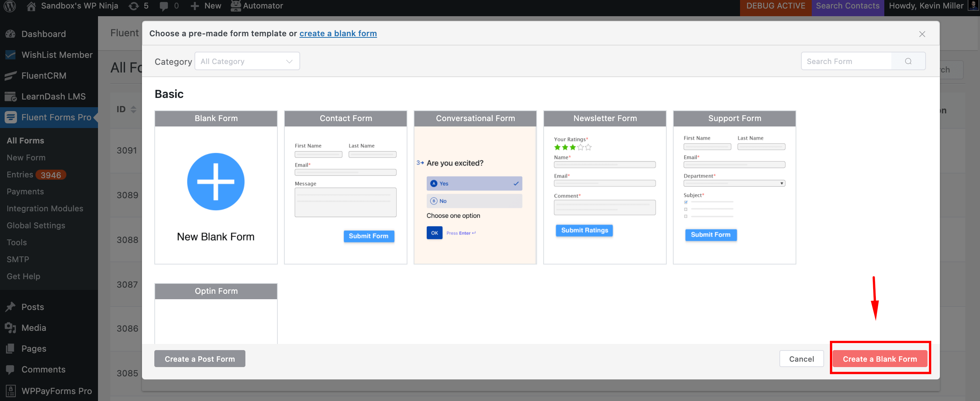Click the create a blank form link

338,34
